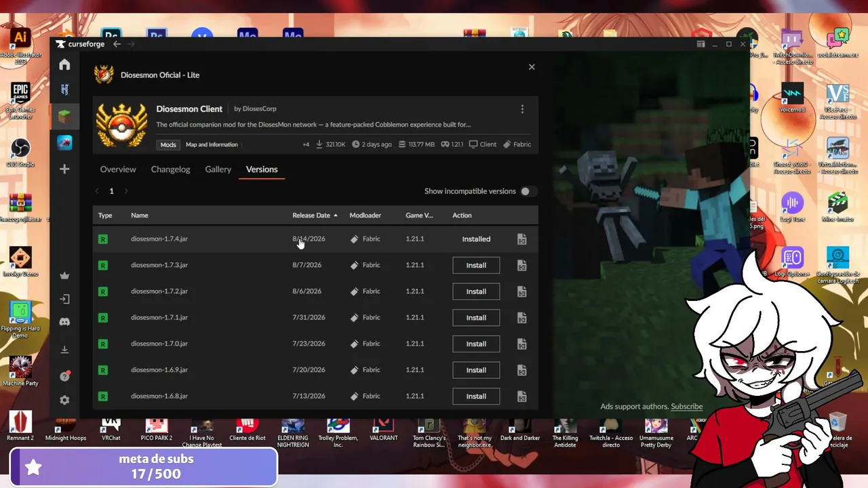The height and width of the screenshot is (488, 868).
Task: Open the Cliente de Riot desktop shortcut
Action: point(248,430)
